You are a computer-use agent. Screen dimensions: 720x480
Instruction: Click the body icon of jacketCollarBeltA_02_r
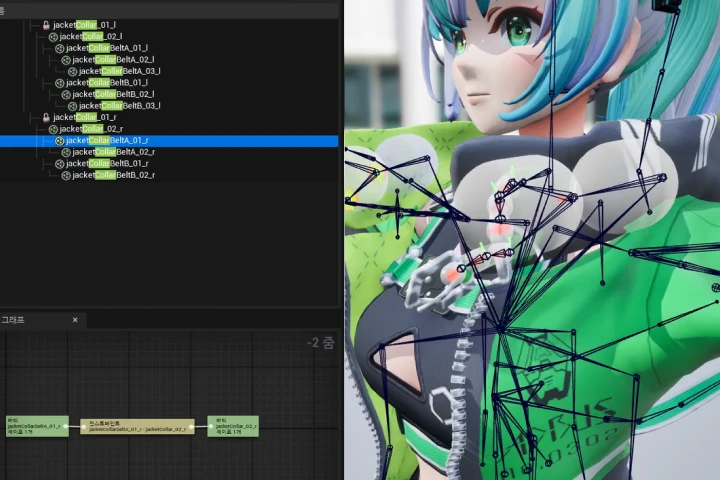tap(66, 152)
